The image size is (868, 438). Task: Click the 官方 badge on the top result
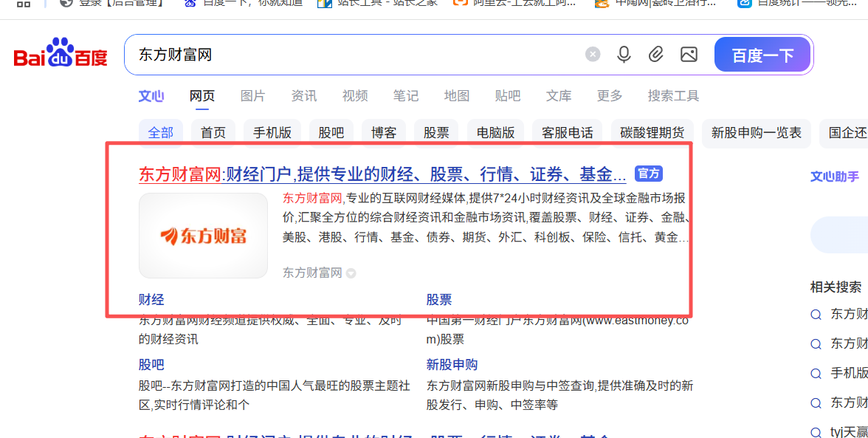(648, 174)
